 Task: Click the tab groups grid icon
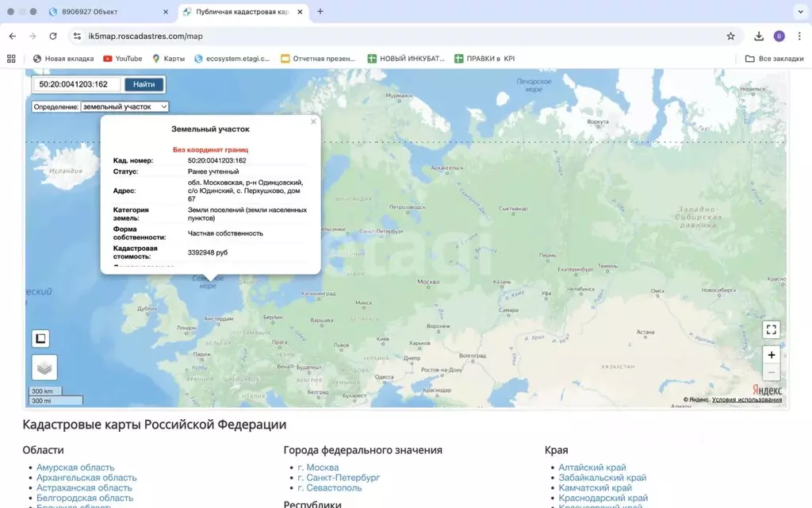click(x=10, y=58)
